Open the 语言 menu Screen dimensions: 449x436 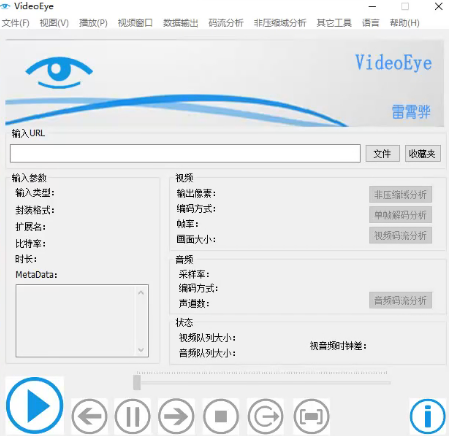pos(371,23)
